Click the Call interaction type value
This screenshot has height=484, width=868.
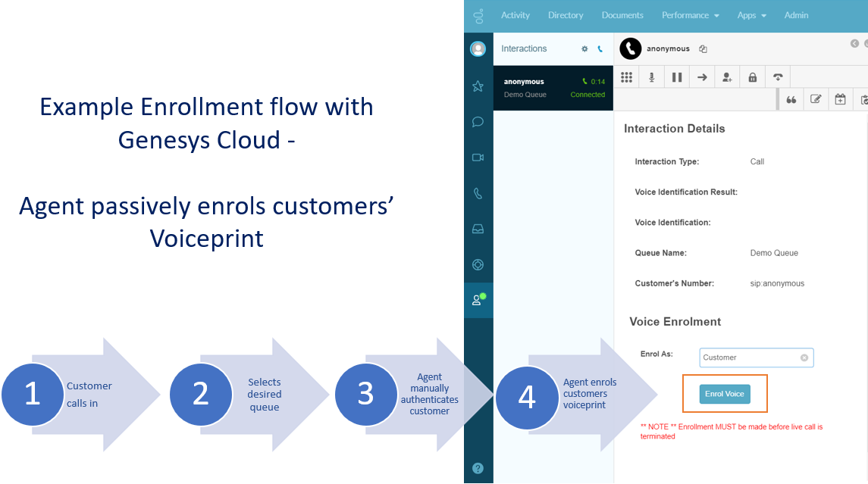(757, 161)
